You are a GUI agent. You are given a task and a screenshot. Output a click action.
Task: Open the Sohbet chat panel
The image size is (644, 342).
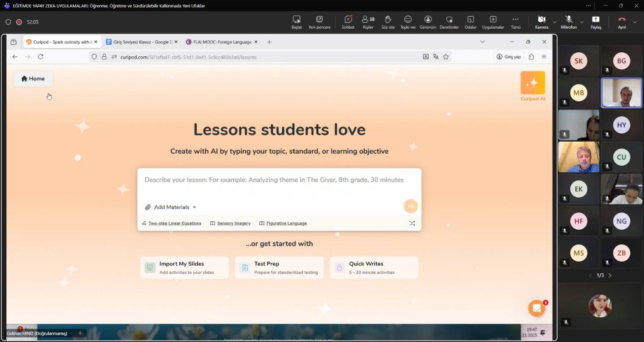click(348, 22)
